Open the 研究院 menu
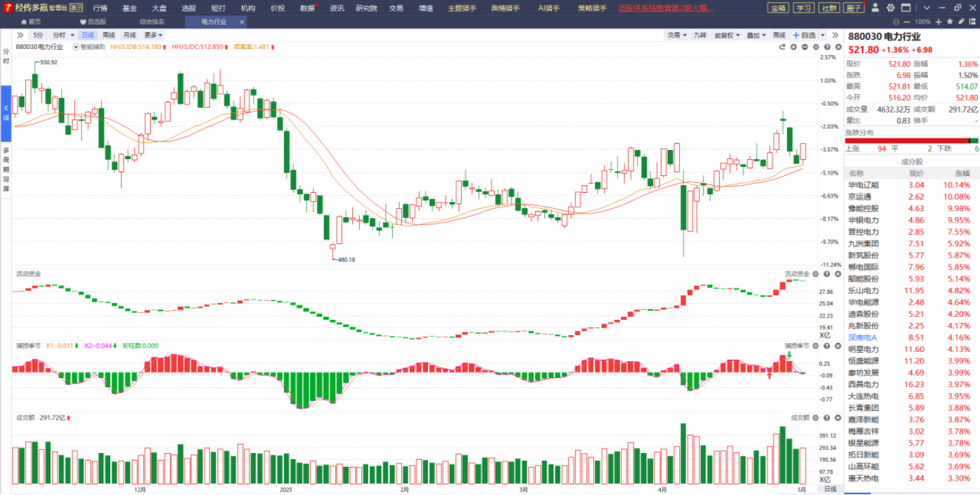The image size is (980, 495). (366, 8)
